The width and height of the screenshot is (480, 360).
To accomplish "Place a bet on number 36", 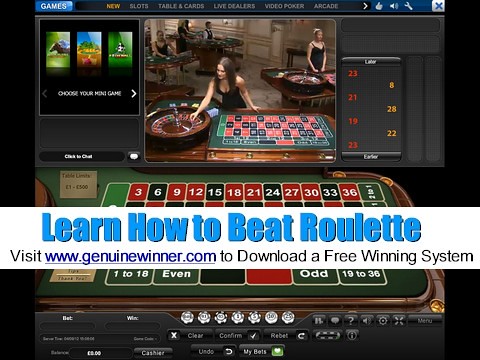I will pyautogui.click(x=349, y=192).
